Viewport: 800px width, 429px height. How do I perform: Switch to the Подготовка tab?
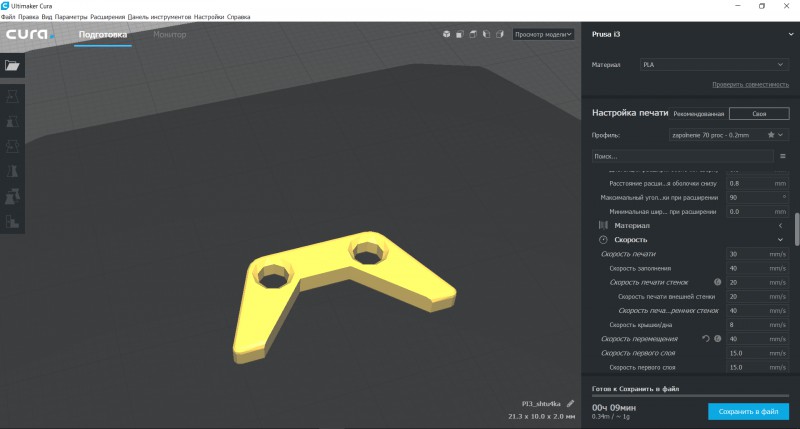(103, 35)
